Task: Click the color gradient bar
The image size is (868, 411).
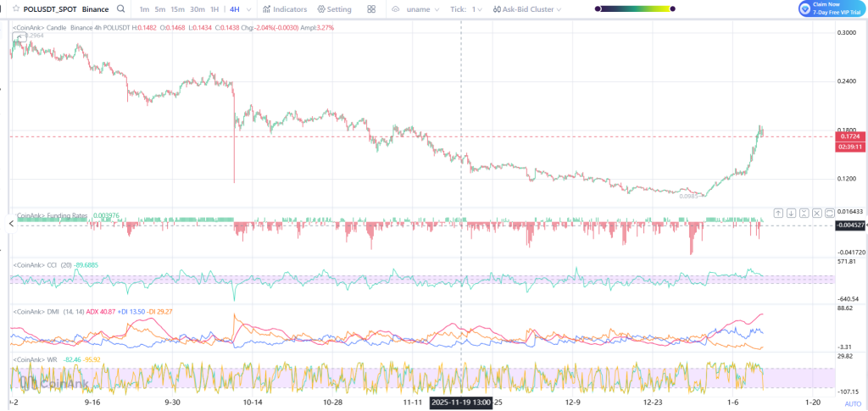Action: point(635,8)
